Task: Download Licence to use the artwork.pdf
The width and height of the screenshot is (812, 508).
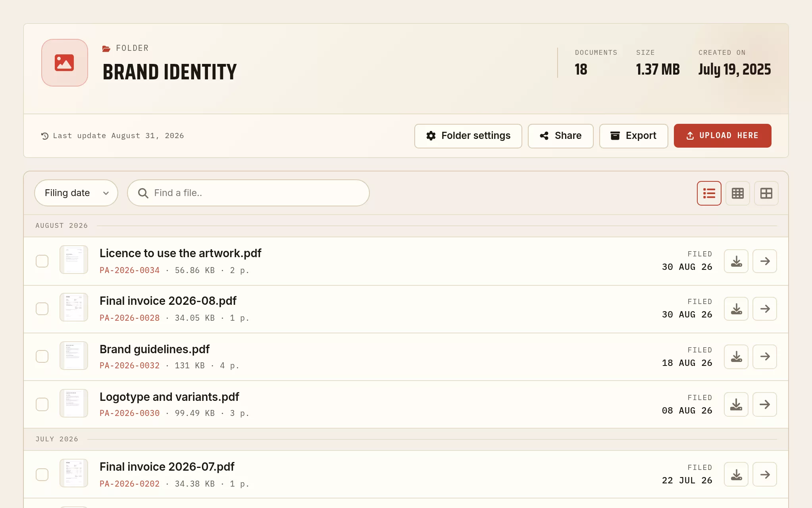Action: (736, 261)
